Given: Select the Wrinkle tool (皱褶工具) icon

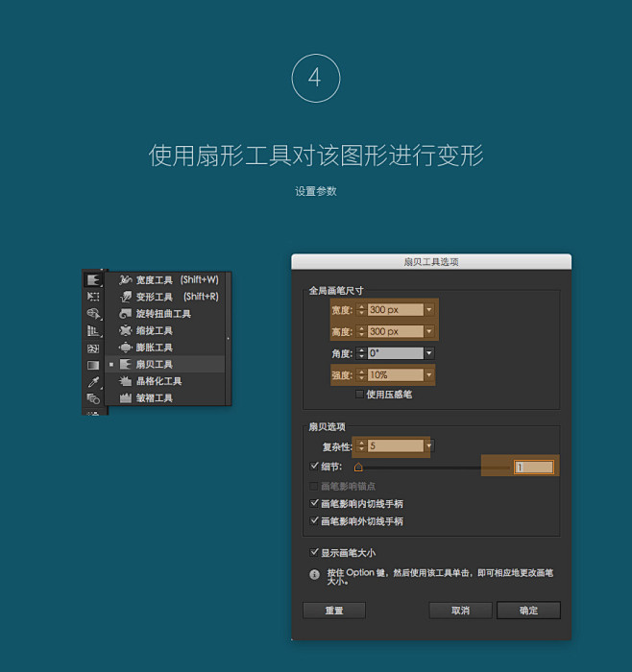Looking at the screenshot, I should pyautogui.click(x=126, y=397).
